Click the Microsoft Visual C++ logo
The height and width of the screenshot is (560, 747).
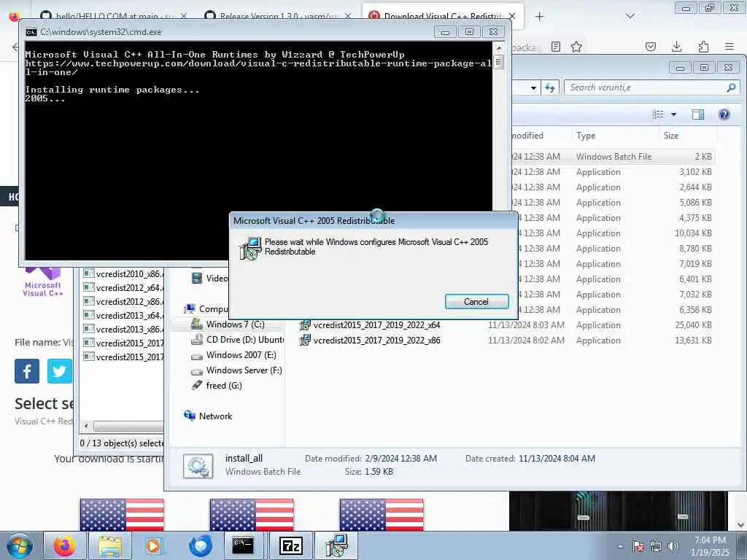pyautogui.click(x=43, y=282)
